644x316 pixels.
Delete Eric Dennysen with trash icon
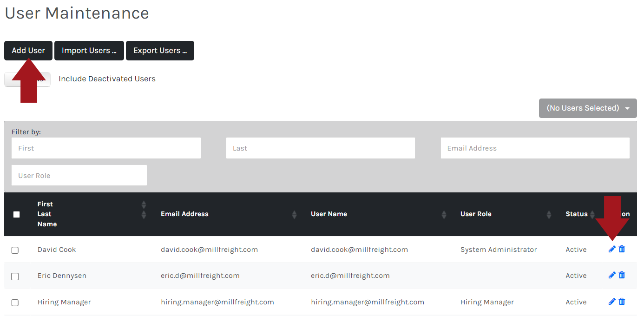point(622,275)
